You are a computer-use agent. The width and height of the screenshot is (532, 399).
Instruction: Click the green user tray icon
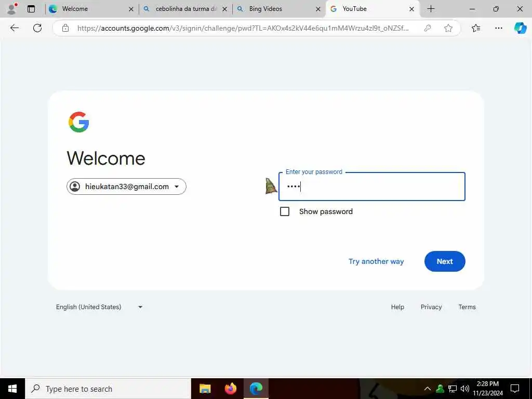click(x=440, y=389)
